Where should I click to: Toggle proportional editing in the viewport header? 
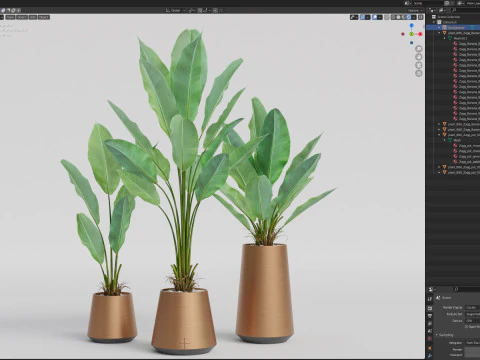(215, 10)
